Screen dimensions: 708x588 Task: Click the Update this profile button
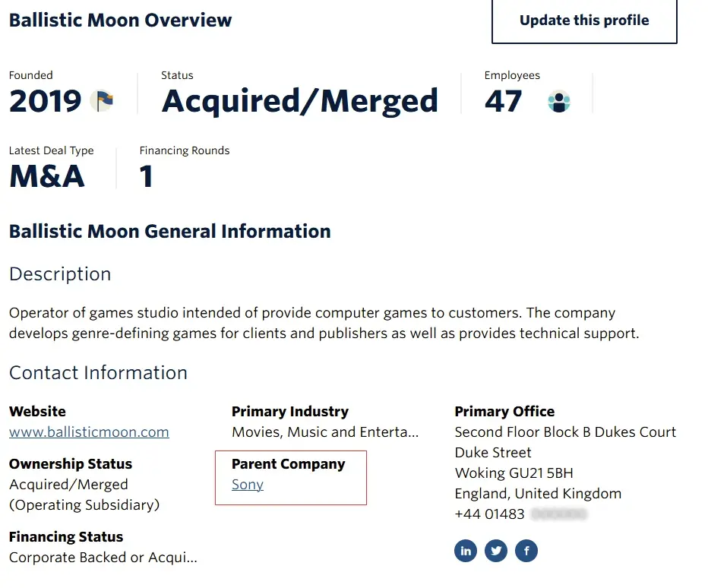[584, 21]
